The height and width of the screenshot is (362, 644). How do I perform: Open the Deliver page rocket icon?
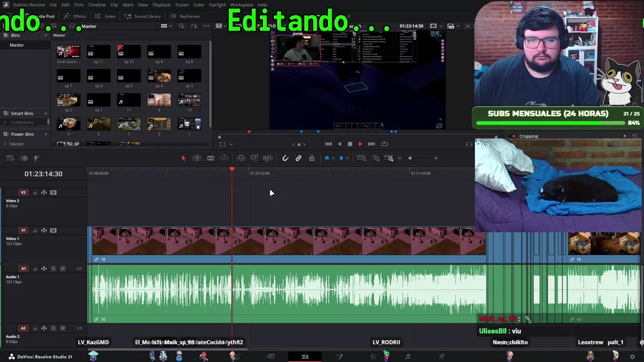442,356
